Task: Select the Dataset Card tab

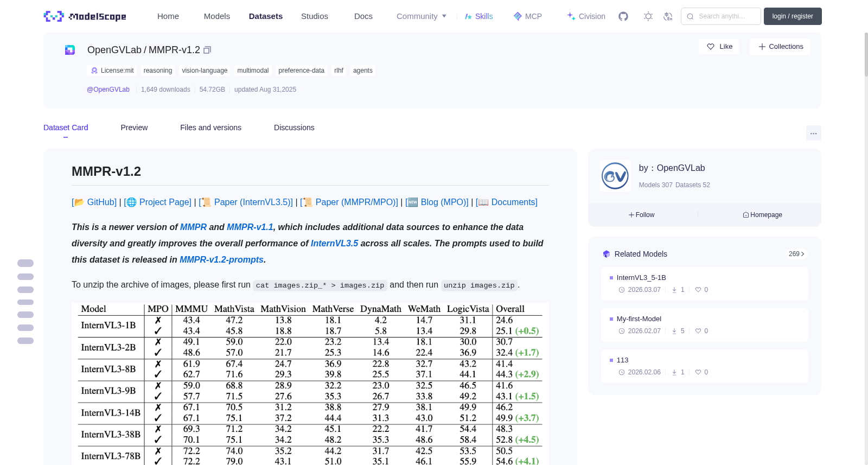Action: (66, 128)
